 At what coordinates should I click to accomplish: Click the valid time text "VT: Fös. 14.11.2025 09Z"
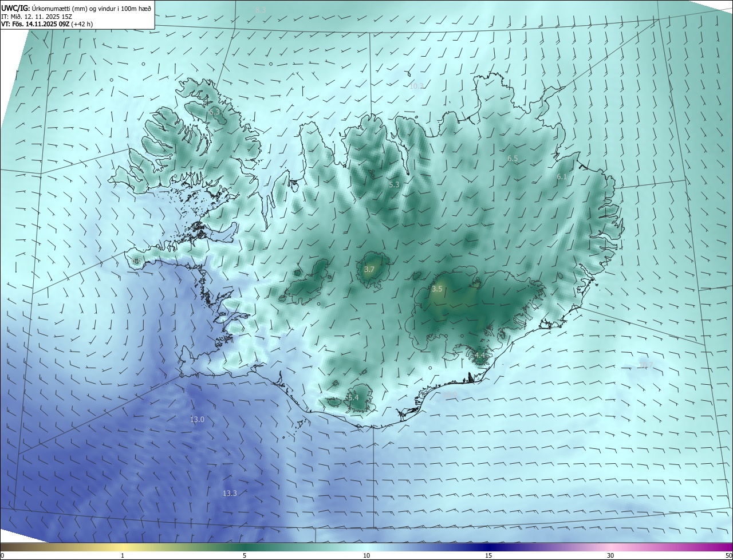(35, 24)
